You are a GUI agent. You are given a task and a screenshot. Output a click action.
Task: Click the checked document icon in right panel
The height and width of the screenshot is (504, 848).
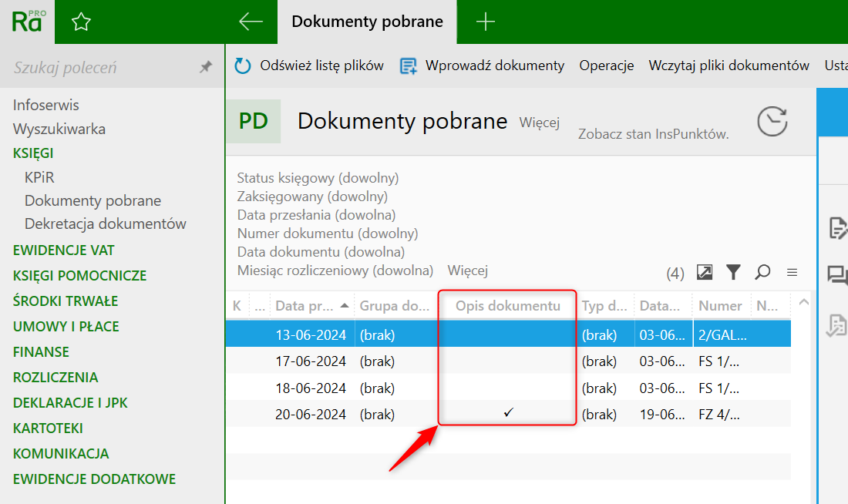(x=836, y=326)
